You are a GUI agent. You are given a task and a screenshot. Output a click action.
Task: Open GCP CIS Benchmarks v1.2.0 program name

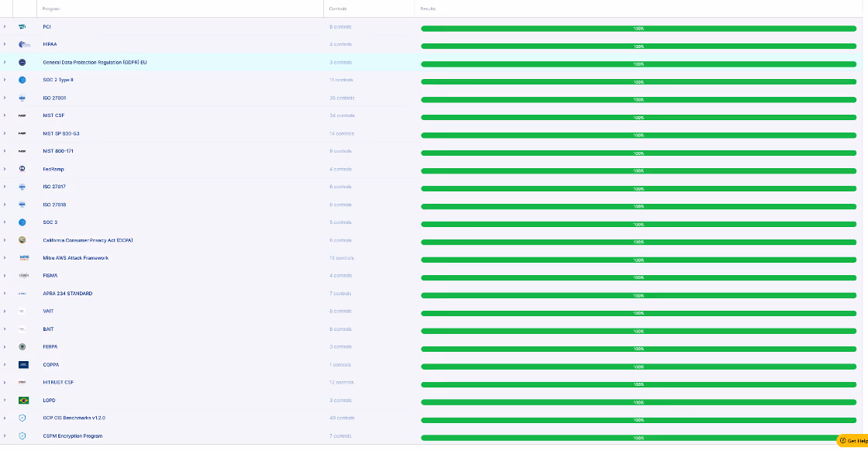click(x=74, y=418)
